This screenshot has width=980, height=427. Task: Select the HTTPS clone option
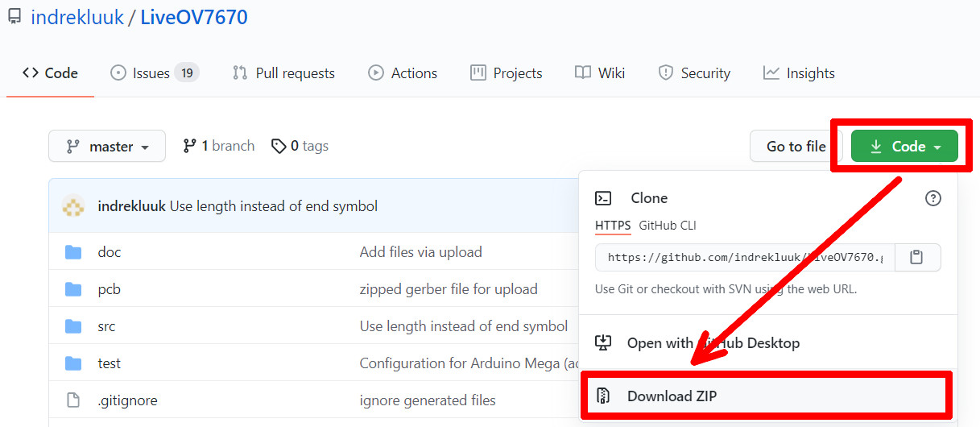[613, 226]
